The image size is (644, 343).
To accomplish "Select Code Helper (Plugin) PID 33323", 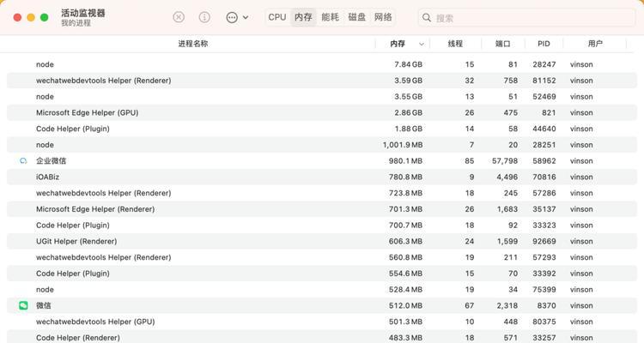I will (x=322, y=226).
